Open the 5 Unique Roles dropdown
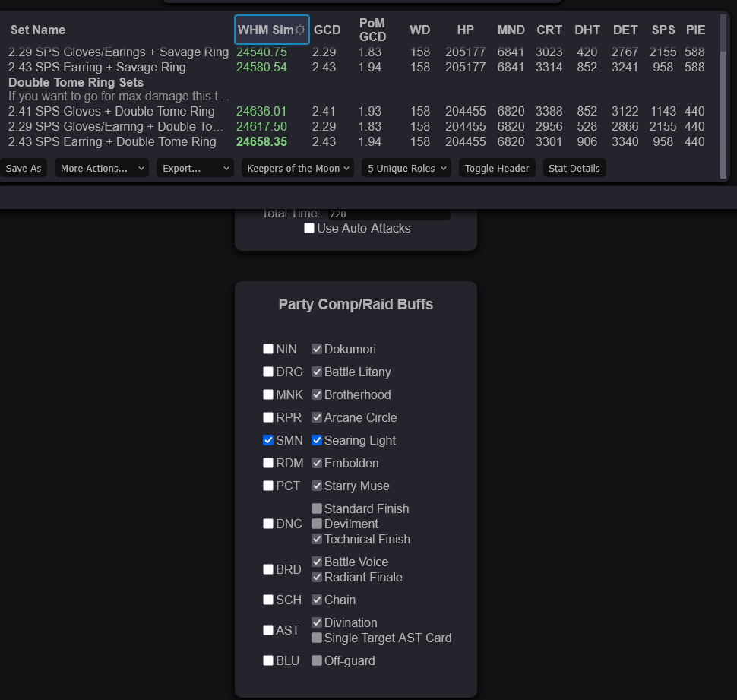This screenshot has height=700, width=737. pos(406,168)
